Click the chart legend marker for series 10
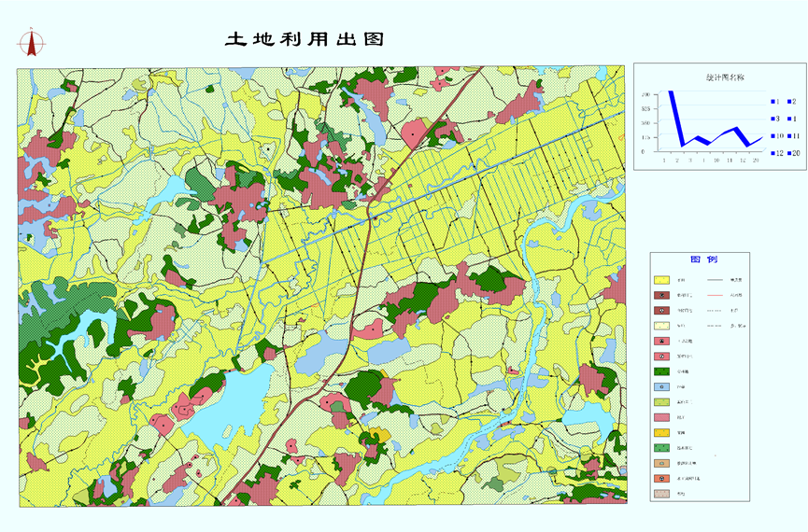This screenshot has height=532, width=808. point(773,136)
